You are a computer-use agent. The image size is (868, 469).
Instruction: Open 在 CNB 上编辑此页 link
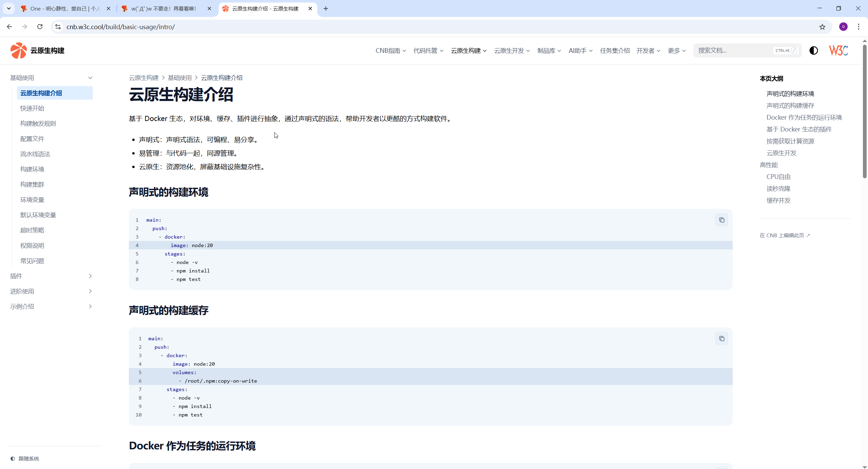[x=785, y=235]
